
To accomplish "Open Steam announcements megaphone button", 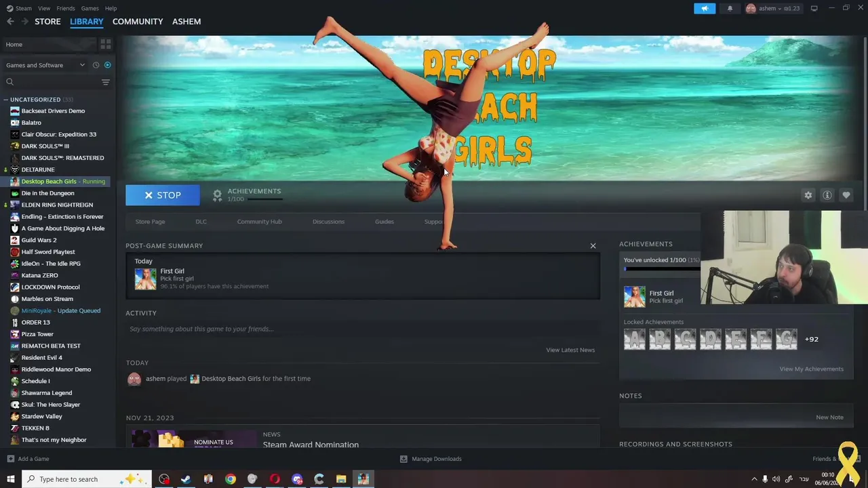I will tap(705, 8).
